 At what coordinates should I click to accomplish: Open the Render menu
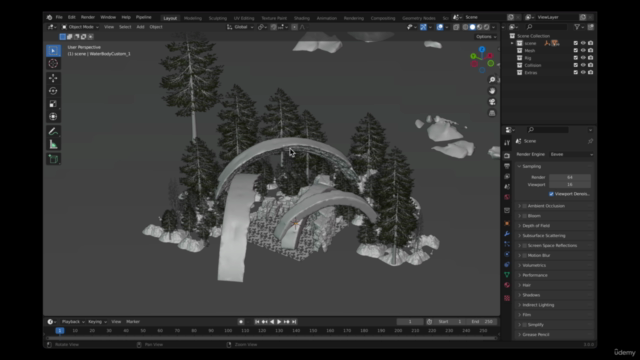pyautogui.click(x=88, y=17)
